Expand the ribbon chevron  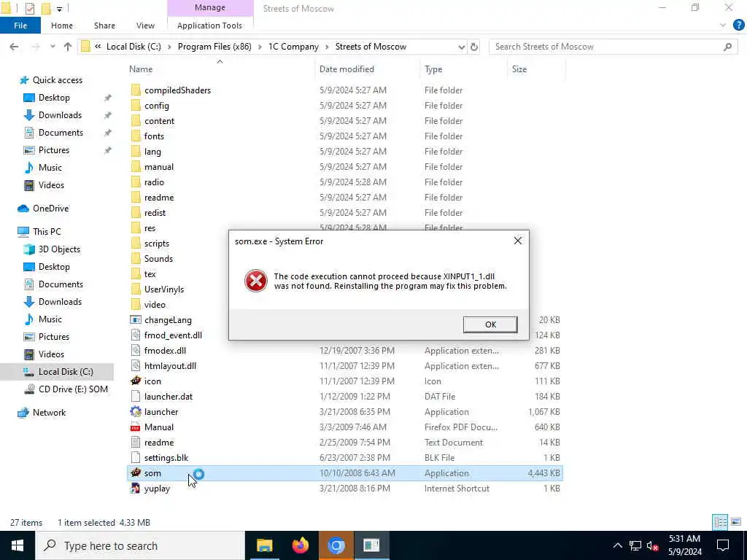723,26
